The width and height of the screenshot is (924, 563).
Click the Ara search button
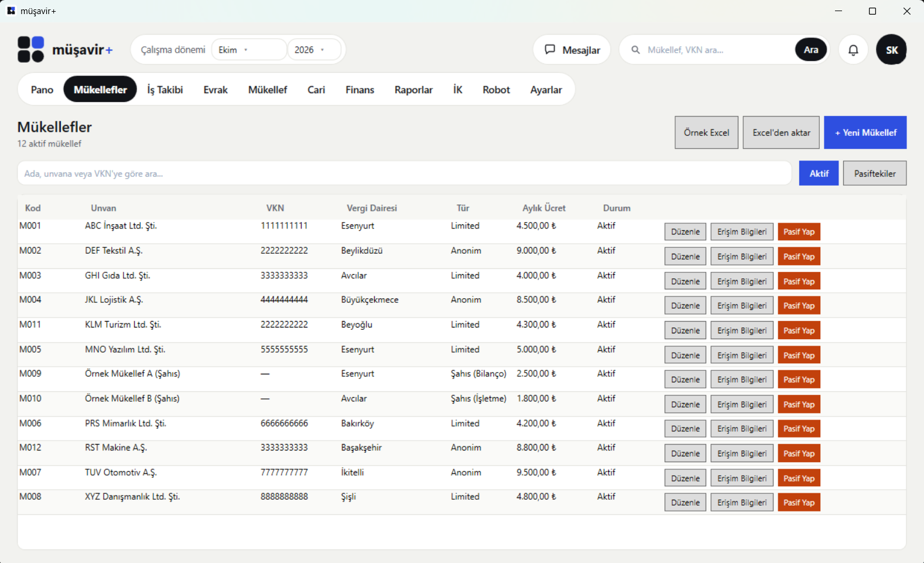(x=811, y=50)
